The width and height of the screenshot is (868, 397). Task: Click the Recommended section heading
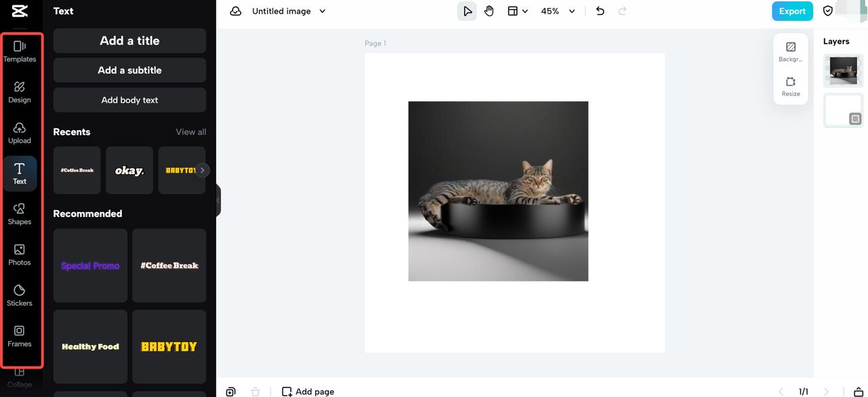(87, 213)
